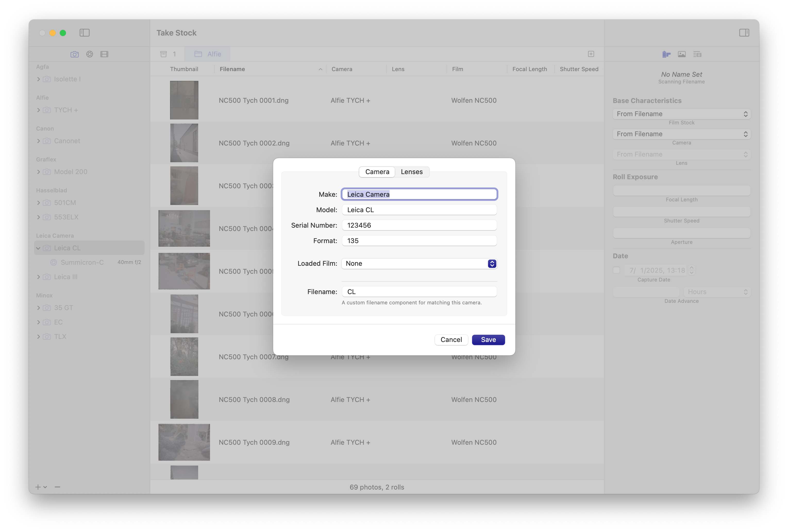
Task: Open the Loaded Film dropdown
Action: point(420,264)
